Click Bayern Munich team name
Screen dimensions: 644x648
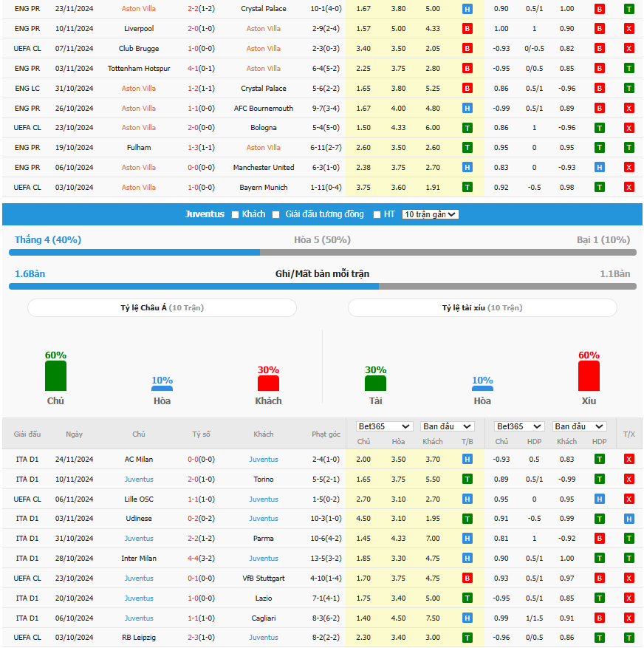pos(263,187)
